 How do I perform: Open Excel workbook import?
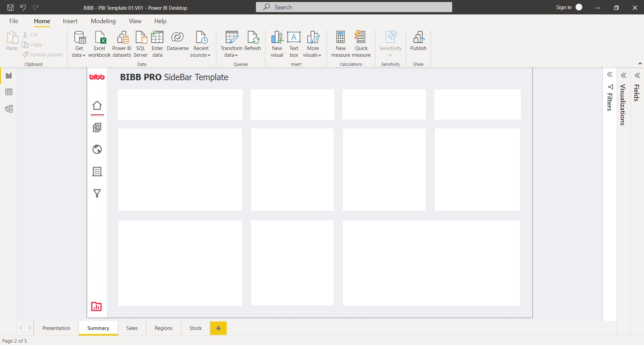coord(100,44)
